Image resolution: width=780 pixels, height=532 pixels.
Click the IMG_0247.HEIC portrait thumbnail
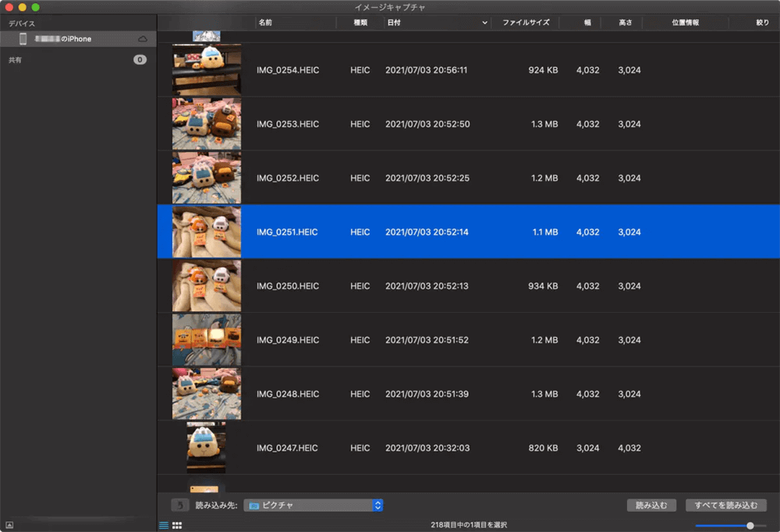(207, 448)
